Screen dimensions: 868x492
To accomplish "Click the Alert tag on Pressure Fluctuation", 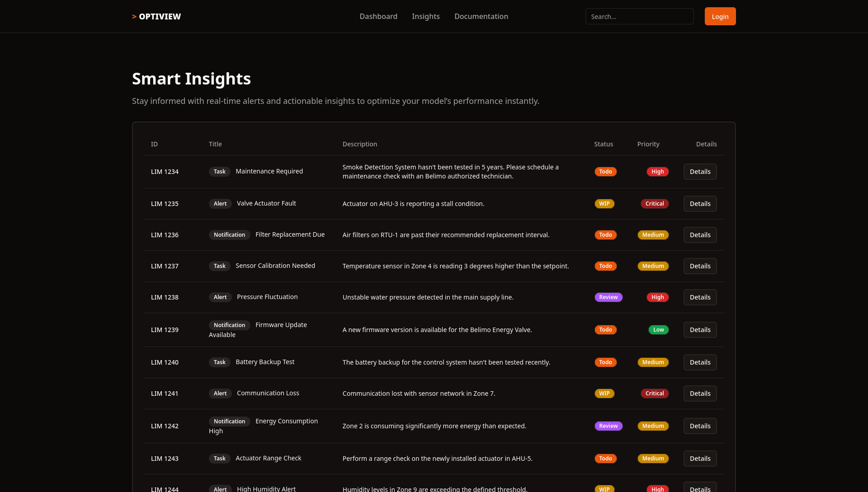I will 220,297.
